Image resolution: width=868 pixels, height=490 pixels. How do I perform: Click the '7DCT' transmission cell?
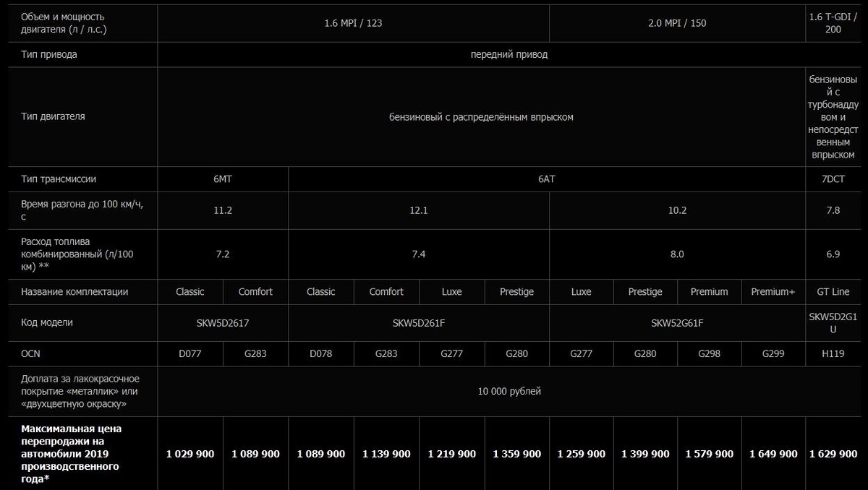tap(833, 179)
